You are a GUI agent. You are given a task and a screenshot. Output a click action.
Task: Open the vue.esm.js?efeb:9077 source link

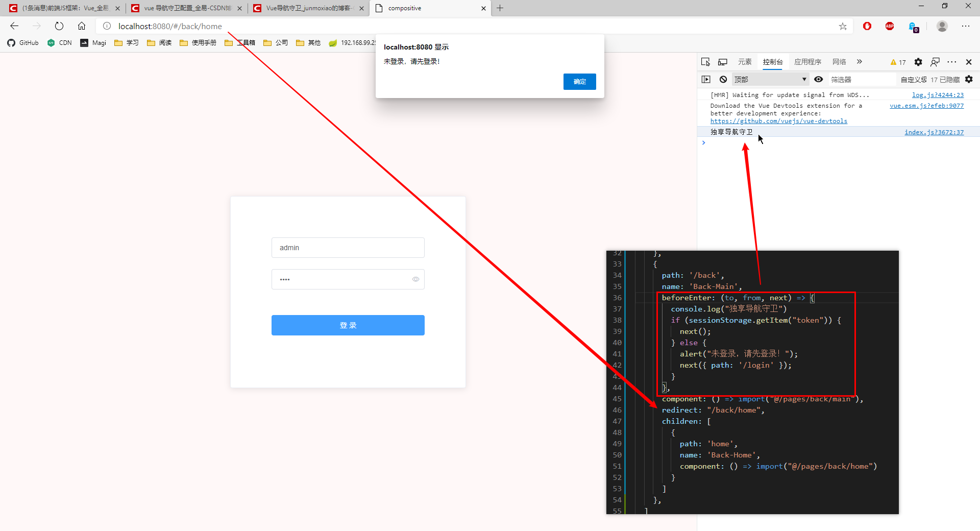pos(926,106)
